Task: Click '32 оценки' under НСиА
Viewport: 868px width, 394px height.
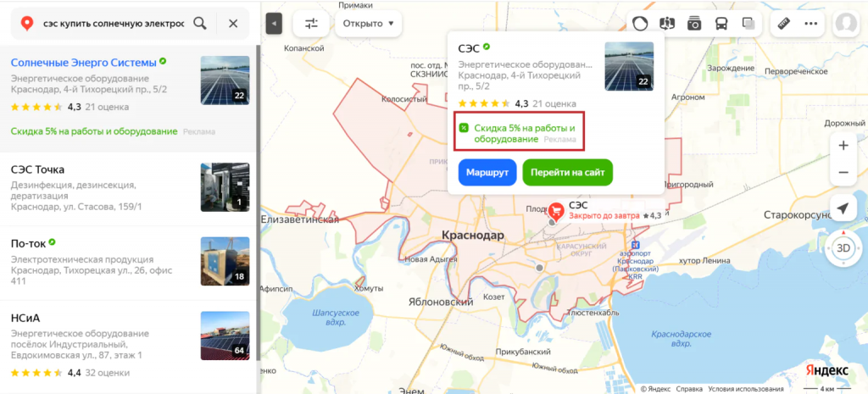Action: pyautogui.click(x=107, y=373)
